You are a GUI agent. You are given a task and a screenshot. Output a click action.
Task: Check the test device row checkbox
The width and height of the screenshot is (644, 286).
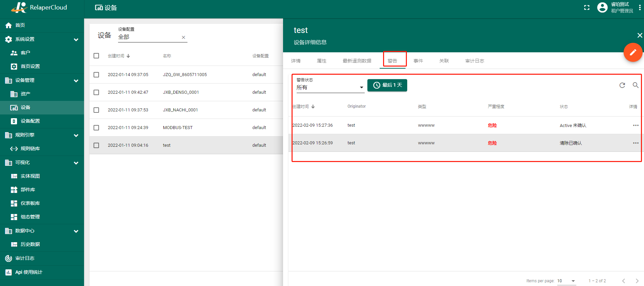[96, 145]
